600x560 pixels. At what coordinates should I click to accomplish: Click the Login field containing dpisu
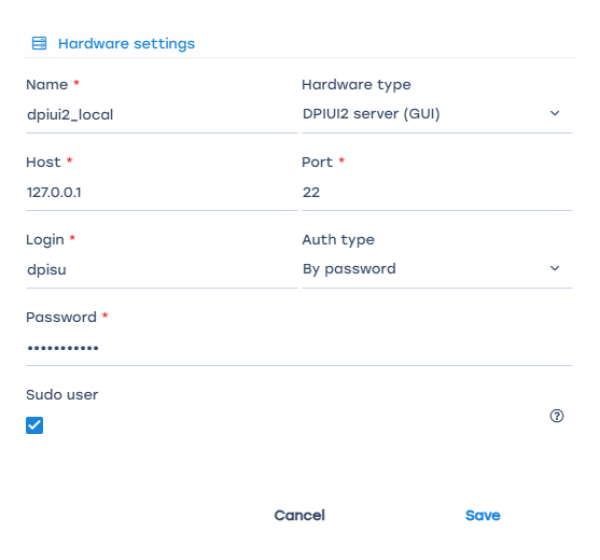point(160,269)
